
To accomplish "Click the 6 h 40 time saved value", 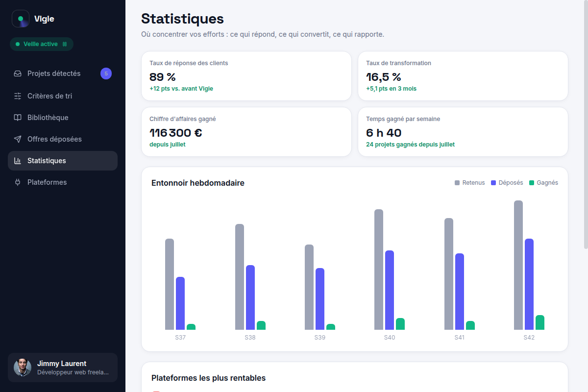I will (x=384, y=133).
